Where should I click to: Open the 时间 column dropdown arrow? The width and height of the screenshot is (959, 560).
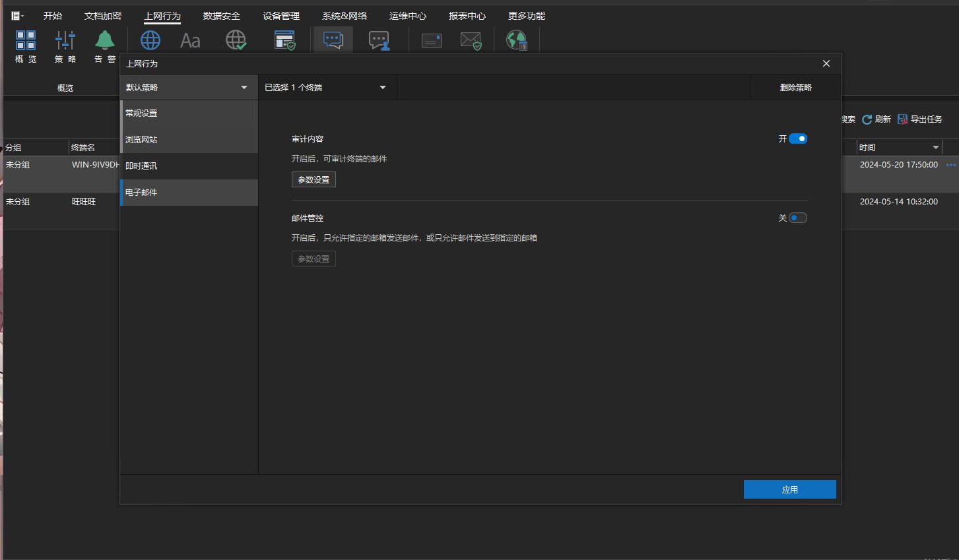pos(936,147)
